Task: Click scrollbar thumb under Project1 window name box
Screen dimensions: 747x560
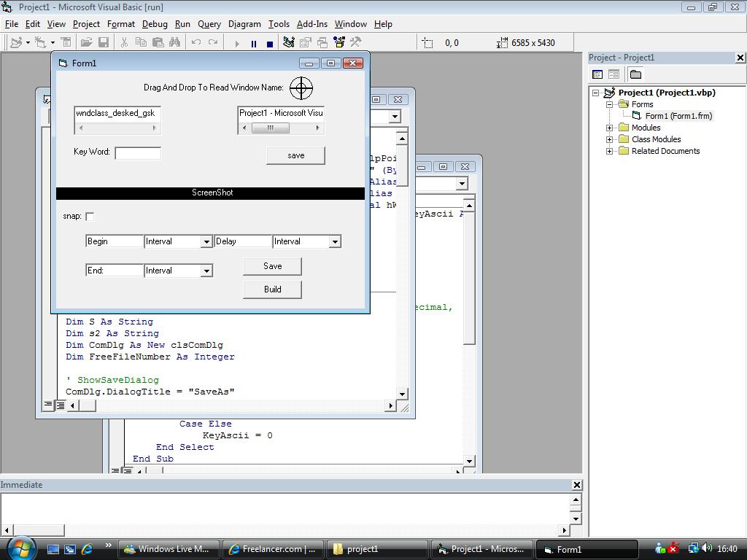Action: coord(270,128)
